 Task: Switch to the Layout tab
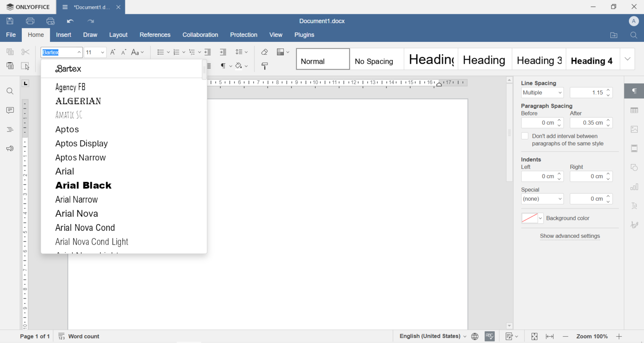pos(118,35)
